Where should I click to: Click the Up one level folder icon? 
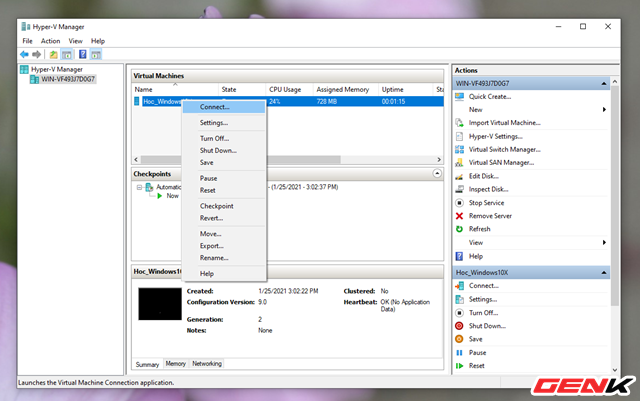[x=53, y=54]
